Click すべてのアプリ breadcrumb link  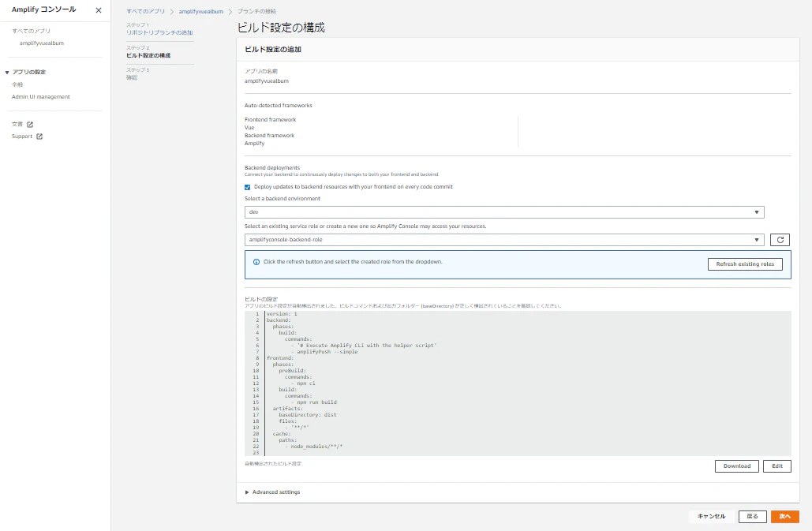(x=145, y=11)
